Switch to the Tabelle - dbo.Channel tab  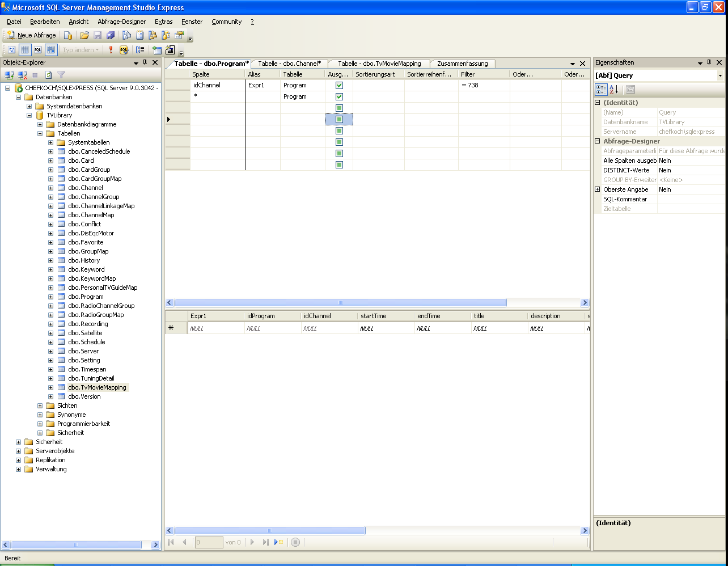[289, 64]
